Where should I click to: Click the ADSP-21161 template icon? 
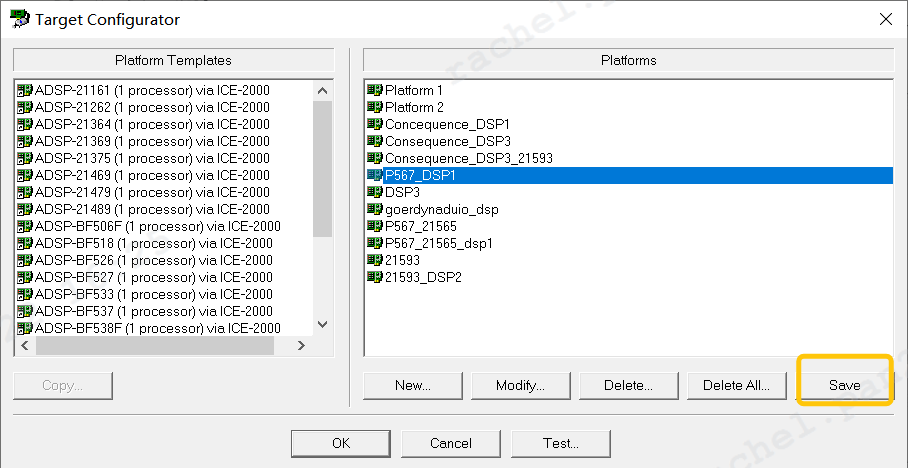[25, 90]
